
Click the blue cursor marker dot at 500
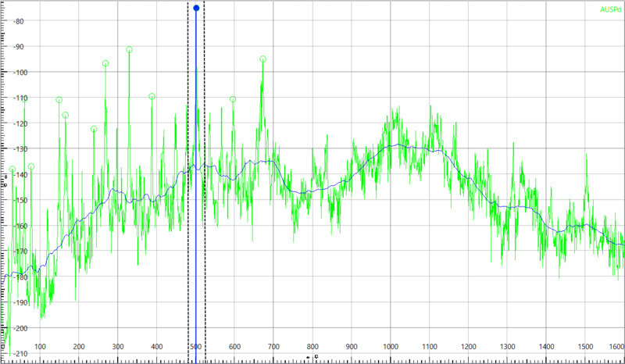[196, 8]
